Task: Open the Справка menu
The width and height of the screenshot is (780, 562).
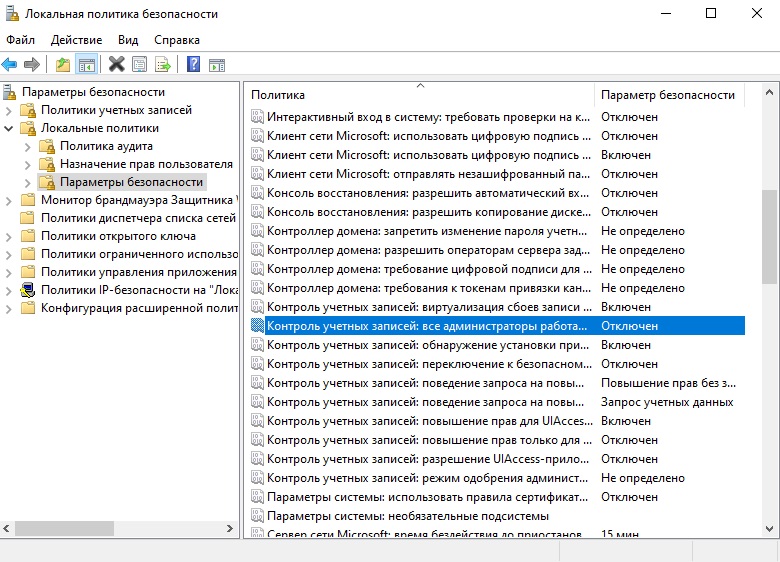Action: click(x=177, y=40)
